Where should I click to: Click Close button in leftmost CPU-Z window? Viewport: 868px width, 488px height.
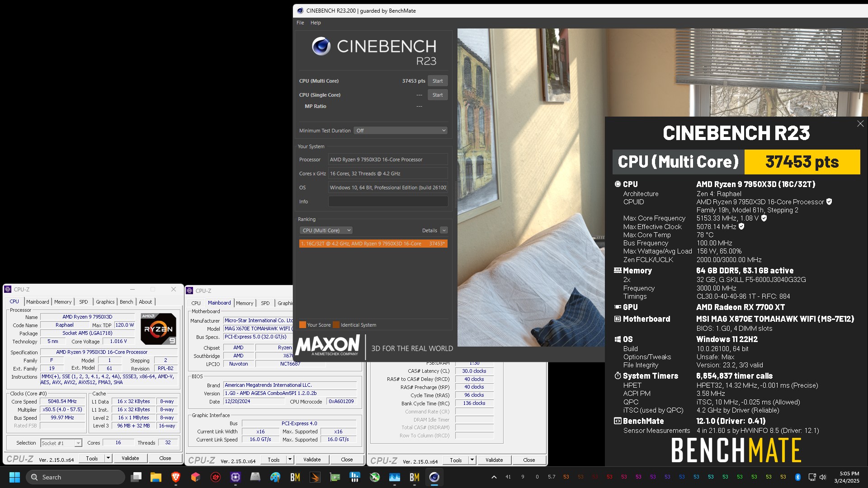165,458
